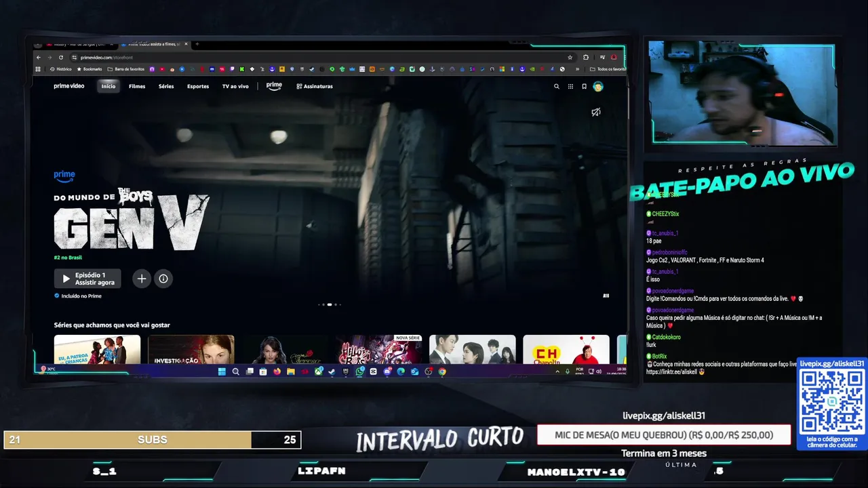The image size is (868, 488).
Task: Click the browser back arrow
Action: click(x=39, y=58)
